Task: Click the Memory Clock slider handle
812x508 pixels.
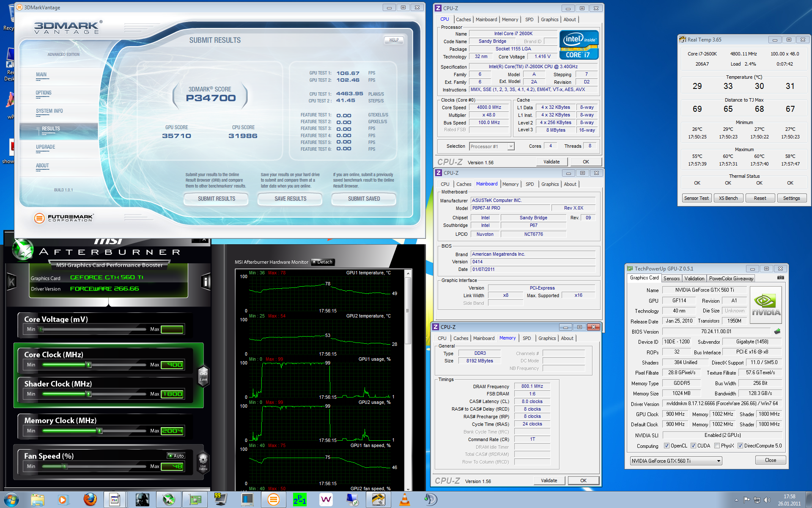Action: click(100, 431)
